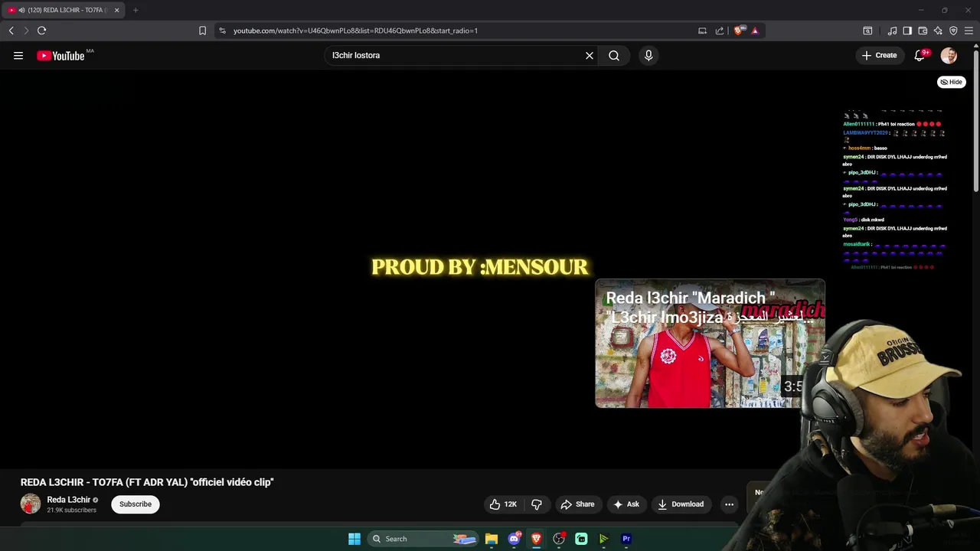
Task: Open the Windows taskbar Search box
Action: 423,539
